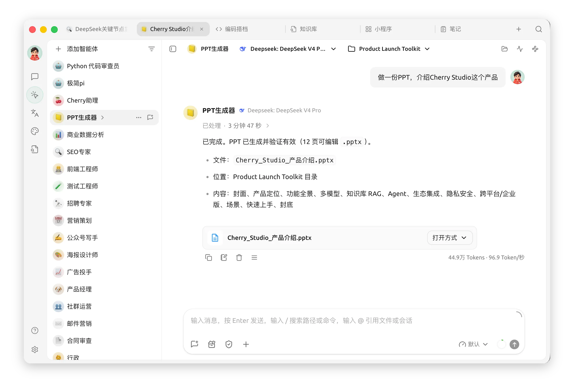
Task: Toggle the sidebar panel icon
Action: click(x=173, y=49)
